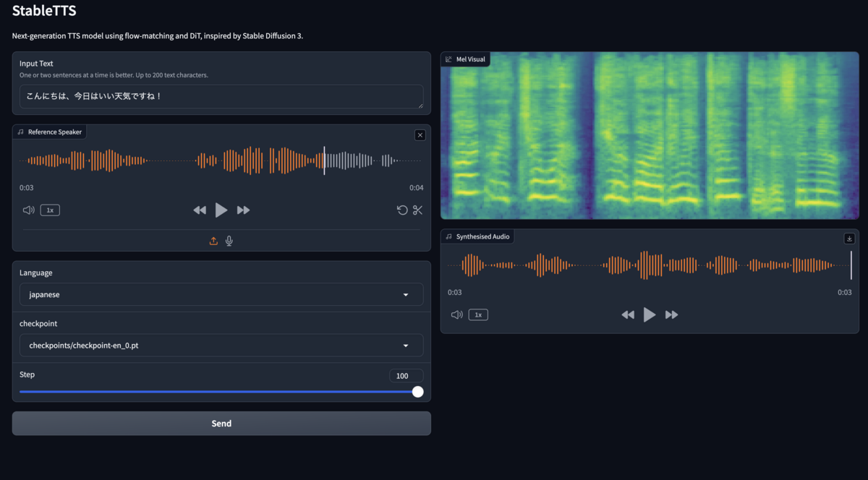This screenshot has height=480, width=868.
Task: Click the Send button
Action: click(x=221, y=424)
